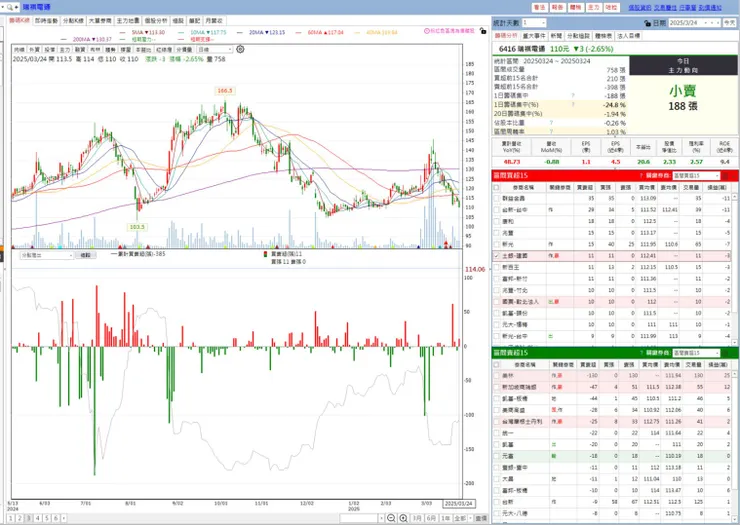Open the 法人目標 tab

pyautogui.click(x=628, y=36)
